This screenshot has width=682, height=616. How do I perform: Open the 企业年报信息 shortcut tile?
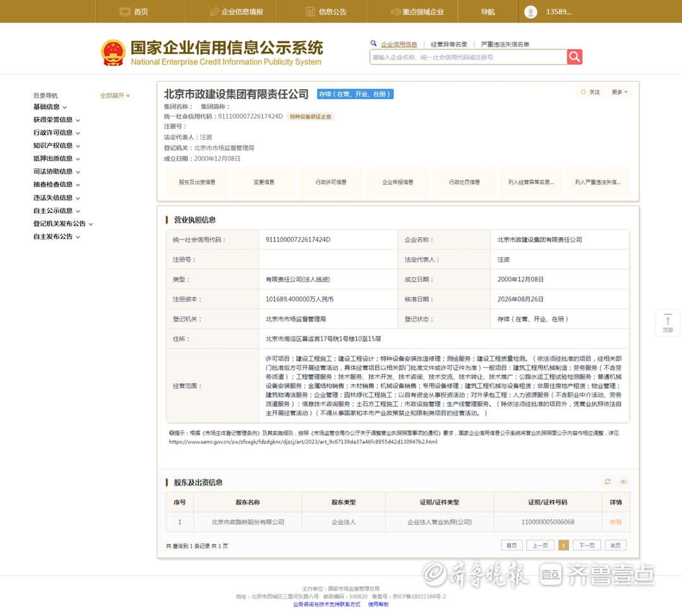(398, 182)
